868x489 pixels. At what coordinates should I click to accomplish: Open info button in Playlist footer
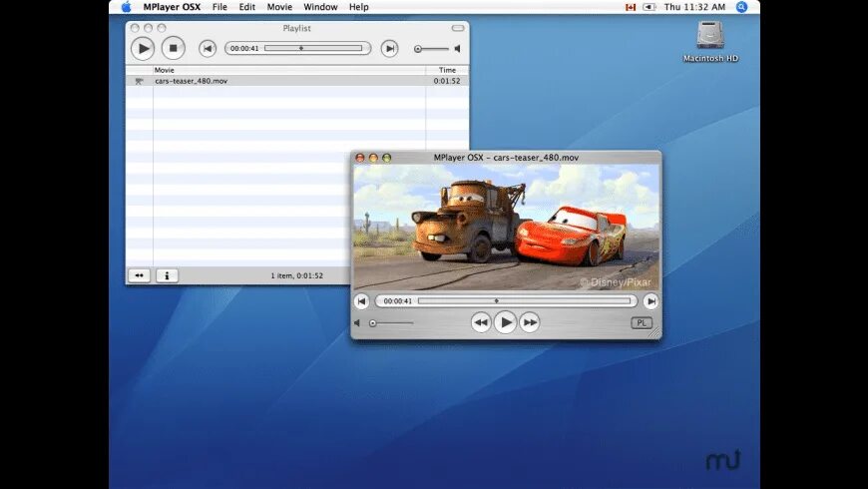point(168,275)
